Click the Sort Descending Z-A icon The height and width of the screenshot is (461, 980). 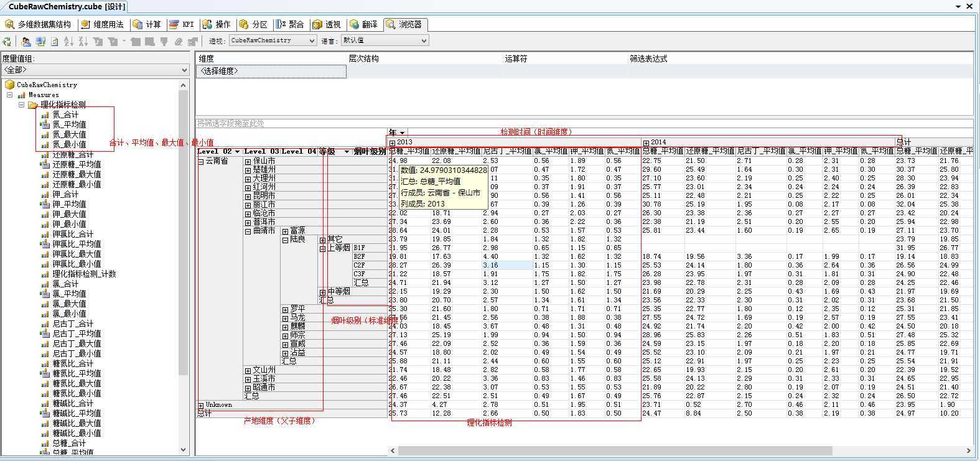click(x=83, y=42)
